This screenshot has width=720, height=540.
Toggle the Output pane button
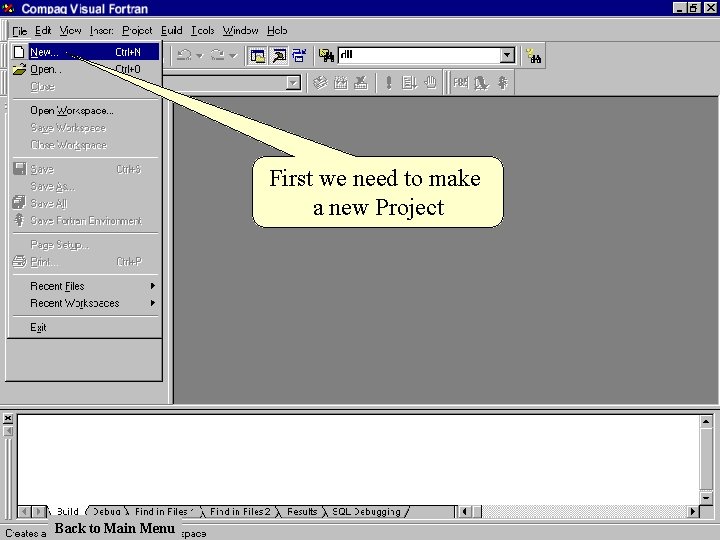click(x=278, y=56)
